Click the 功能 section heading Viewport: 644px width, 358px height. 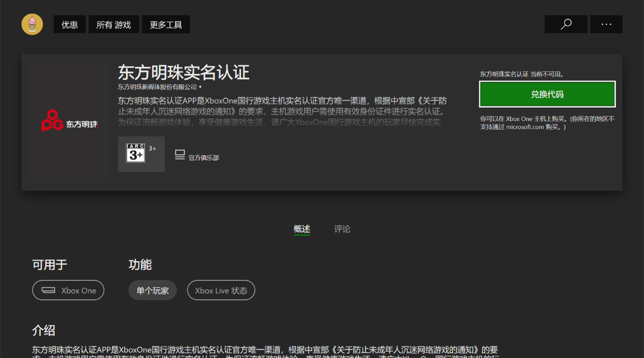[x=140, y=265]
